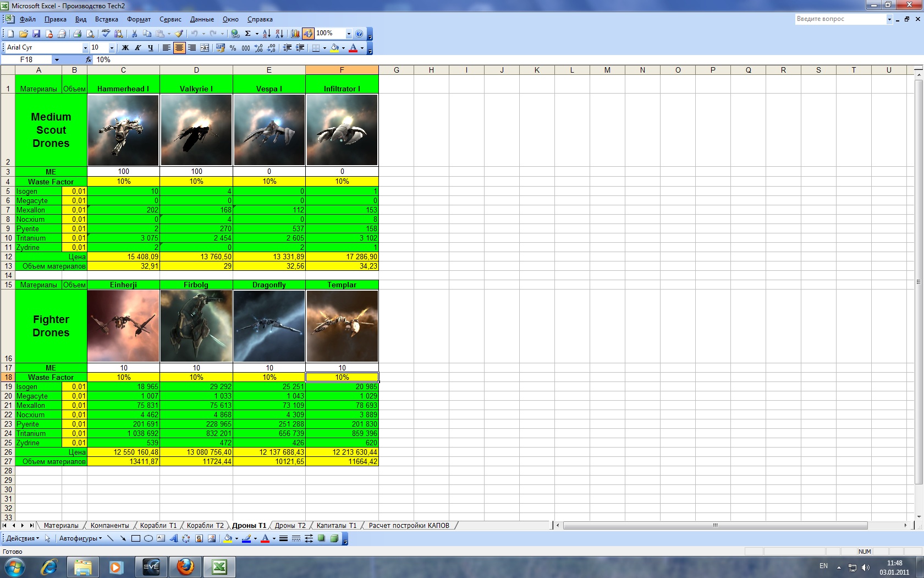
Task: Open Print Preview from the toolbar
Action: point(90,34)
